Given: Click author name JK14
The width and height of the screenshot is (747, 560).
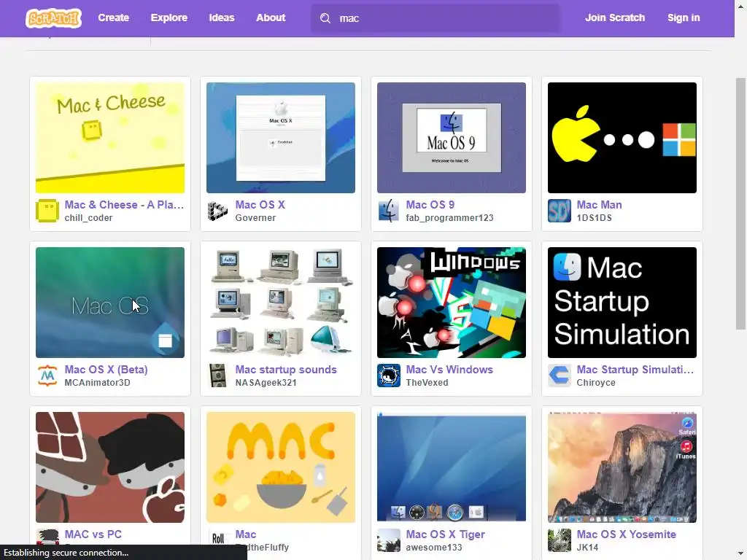Looking at the screenshot, I should coord(587,548).
